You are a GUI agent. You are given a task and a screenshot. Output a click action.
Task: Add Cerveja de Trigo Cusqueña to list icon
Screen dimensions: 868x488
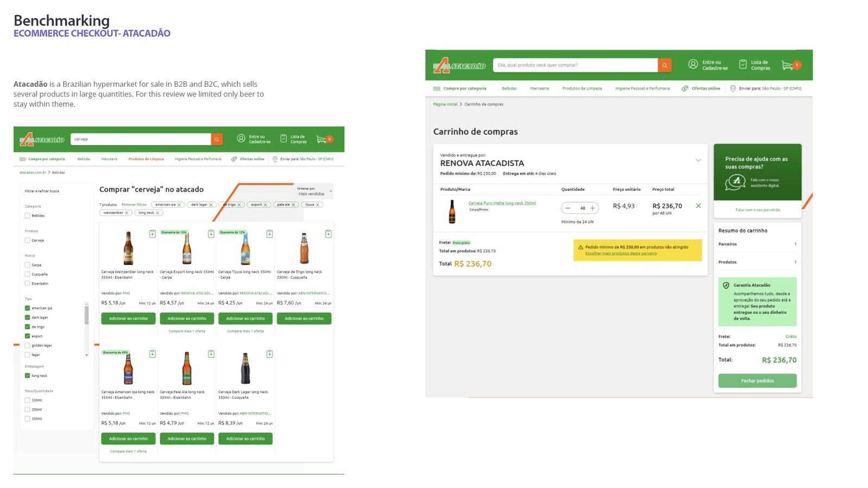tap(328, 234)
